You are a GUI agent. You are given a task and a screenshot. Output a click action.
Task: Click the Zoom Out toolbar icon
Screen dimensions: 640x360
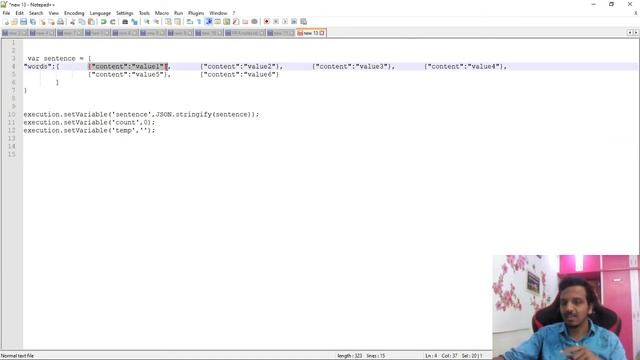156,22
